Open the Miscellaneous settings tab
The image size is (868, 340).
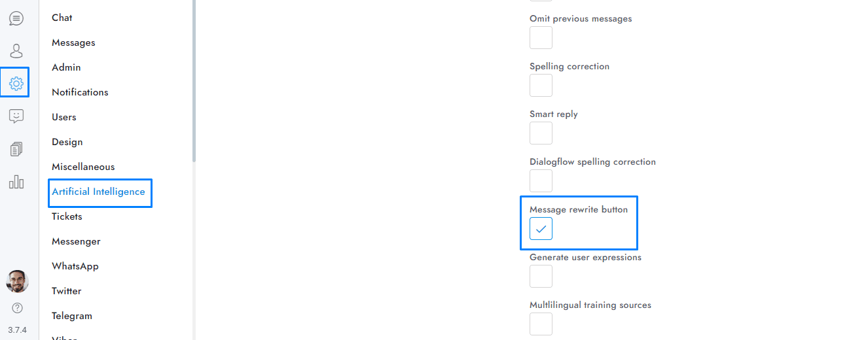click(83, 167)
